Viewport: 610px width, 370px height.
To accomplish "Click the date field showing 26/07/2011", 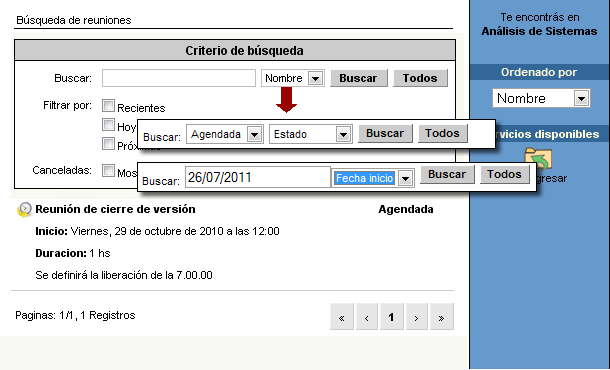I will click(258, 177).
